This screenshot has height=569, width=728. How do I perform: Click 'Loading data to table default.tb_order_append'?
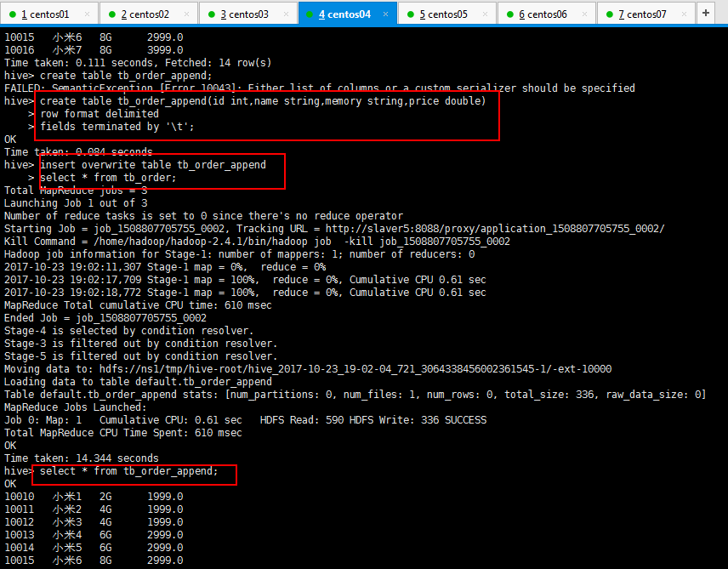(138, 382)
